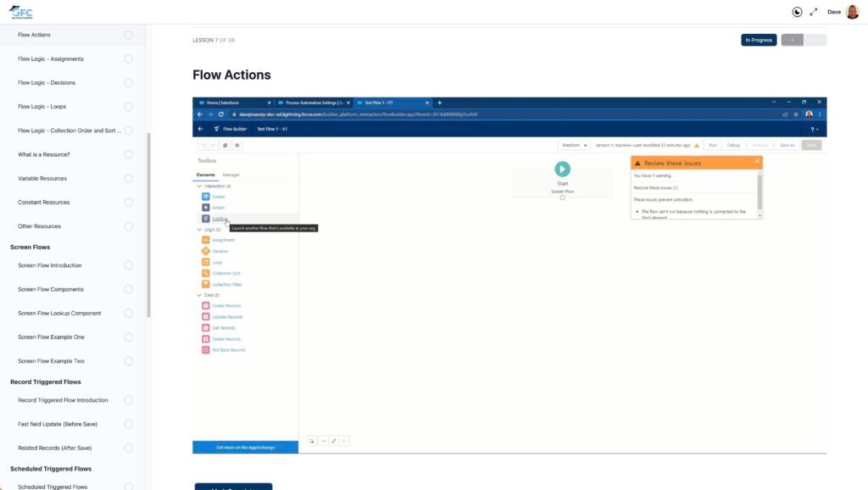Click the Debug button
The height and width of the screenshot is (490, 868).
pos(733,145)
